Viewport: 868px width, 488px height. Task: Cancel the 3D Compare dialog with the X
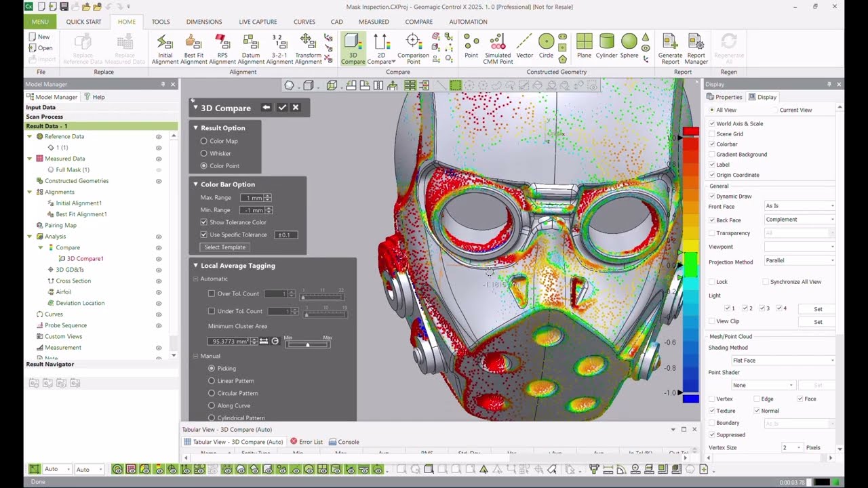click(296, 108)
